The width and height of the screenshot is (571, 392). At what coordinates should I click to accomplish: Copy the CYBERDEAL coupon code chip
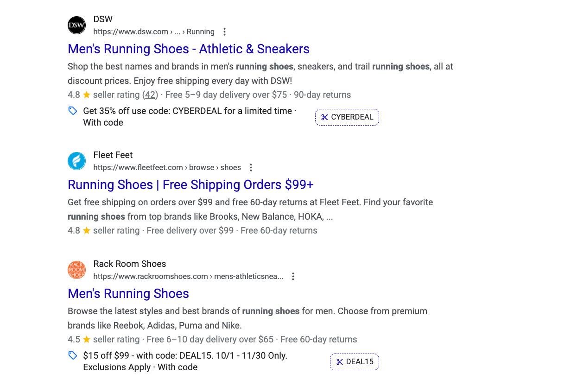[x=347, y=117]
